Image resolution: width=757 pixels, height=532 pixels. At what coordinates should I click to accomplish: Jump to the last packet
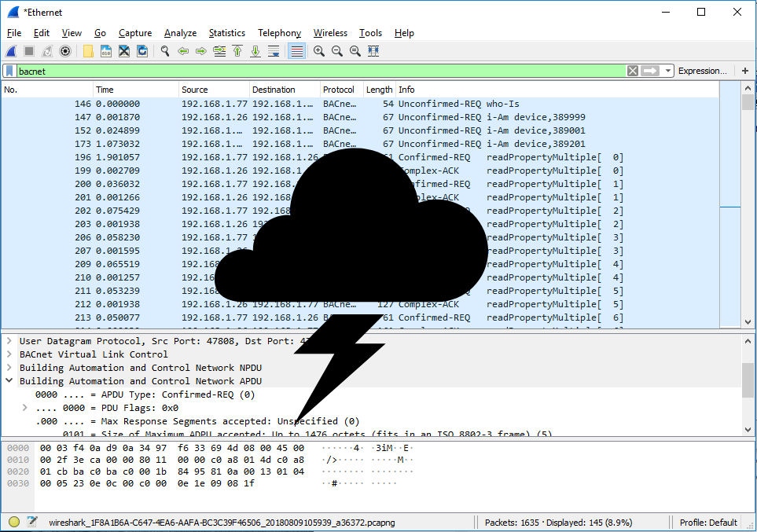[x=255, y=51]
